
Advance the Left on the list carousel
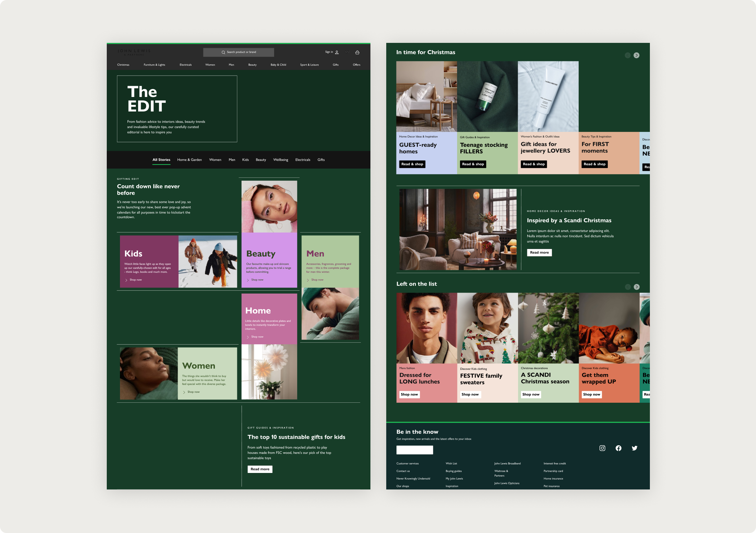coord(636,287)
